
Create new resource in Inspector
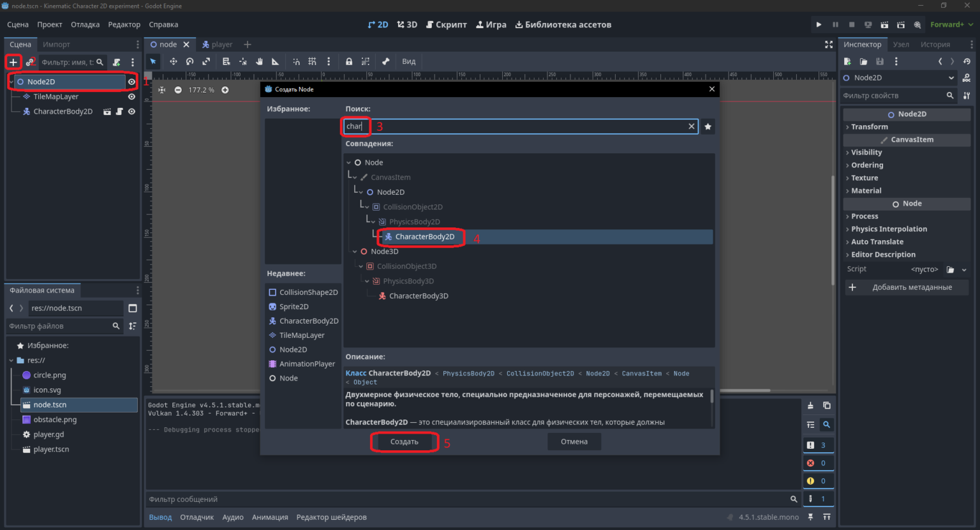pyautogui.click(x=847, y=61)
